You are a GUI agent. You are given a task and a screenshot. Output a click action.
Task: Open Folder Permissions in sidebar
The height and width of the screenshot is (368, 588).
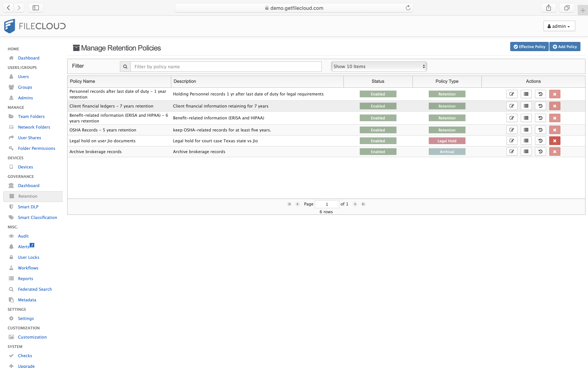click(x=37, y=148)
